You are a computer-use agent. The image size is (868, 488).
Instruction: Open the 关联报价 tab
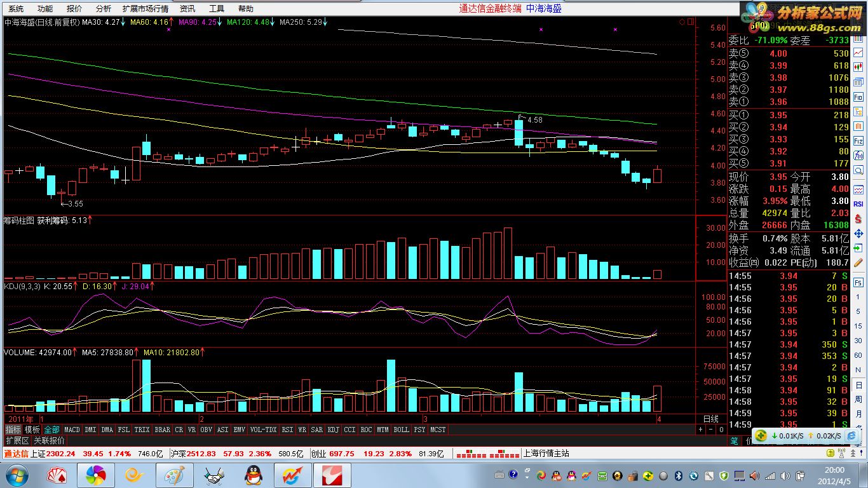pyautogui.click(x=49, y=440)
